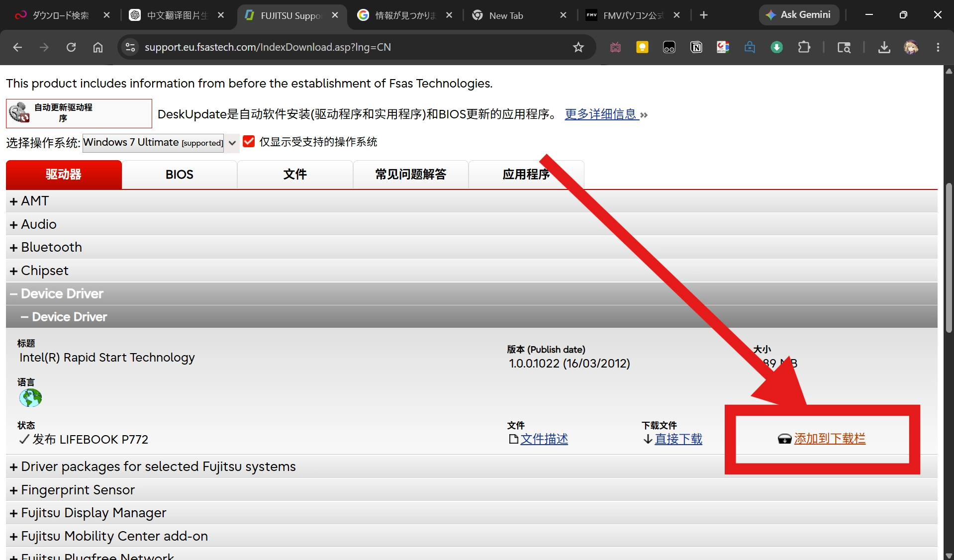
Task: Switch to the FMVパソコン公式 browser tab
Action: tap(633, 15)
